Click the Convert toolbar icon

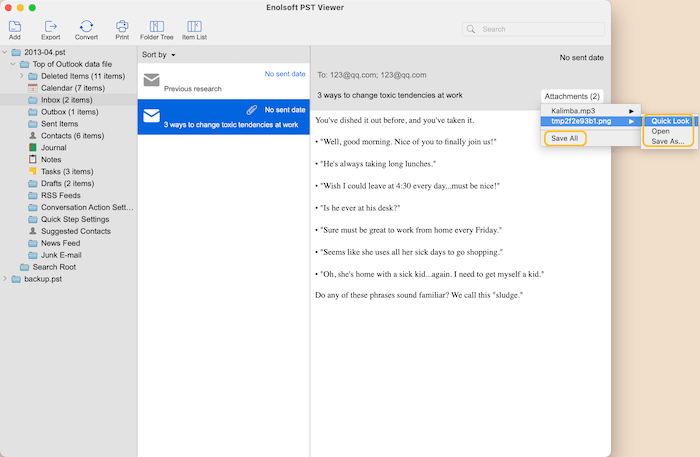pos(86,26)
